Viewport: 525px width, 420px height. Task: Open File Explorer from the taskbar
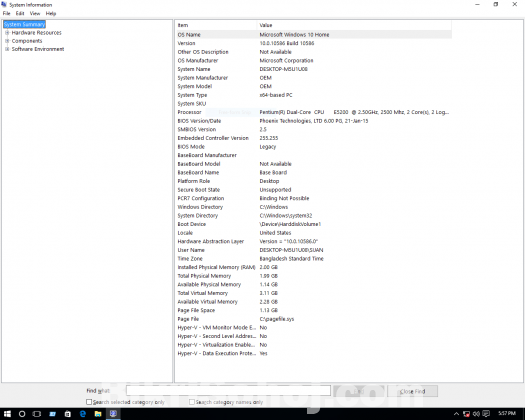[98, 414]
